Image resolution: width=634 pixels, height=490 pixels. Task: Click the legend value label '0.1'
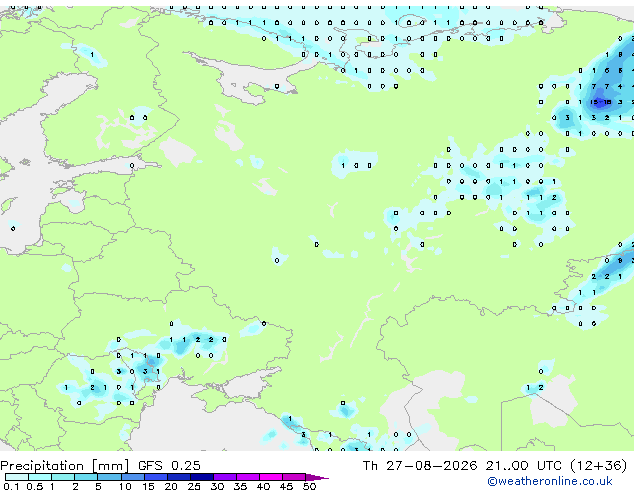tap(11, 486)
